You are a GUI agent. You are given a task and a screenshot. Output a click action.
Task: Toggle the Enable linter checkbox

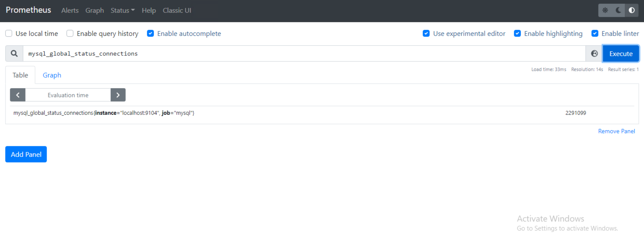595,33
